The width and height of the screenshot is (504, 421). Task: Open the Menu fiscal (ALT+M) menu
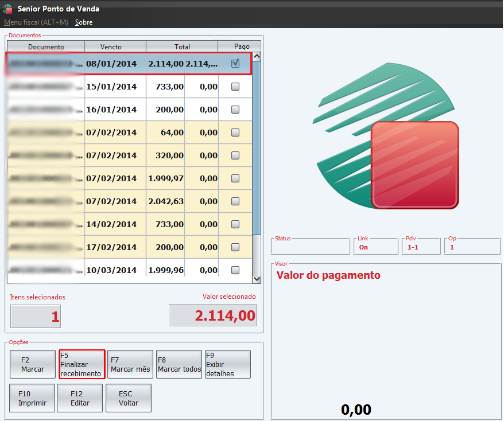36,22
